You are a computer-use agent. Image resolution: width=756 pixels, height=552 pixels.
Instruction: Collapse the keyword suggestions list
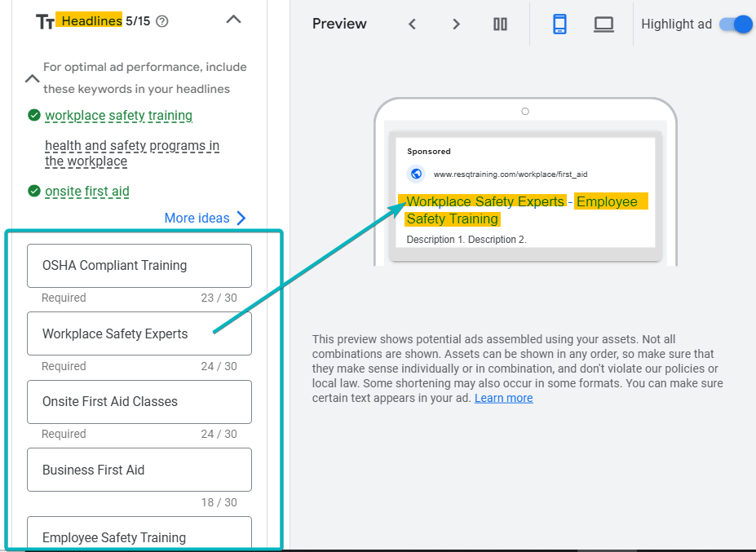point(32,79)
